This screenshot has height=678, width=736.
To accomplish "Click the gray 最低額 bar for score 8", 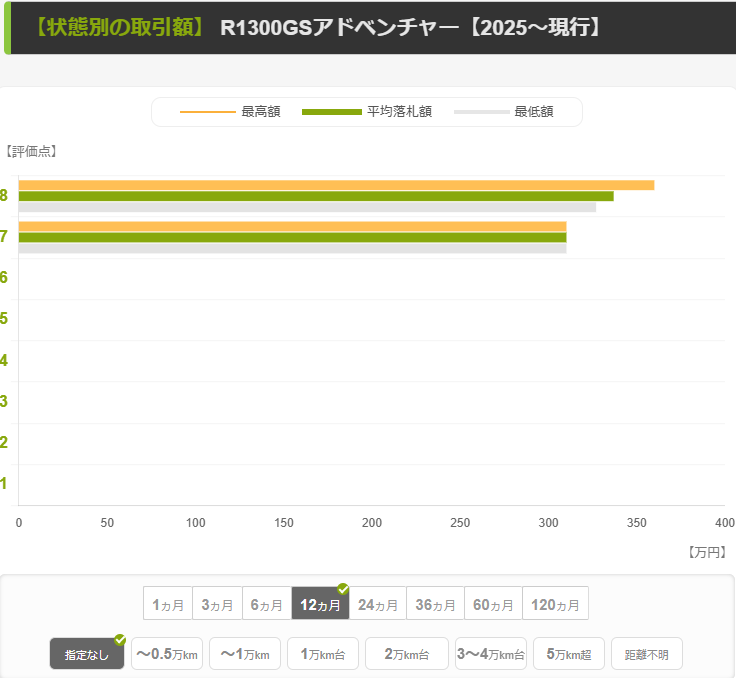I will click(x=307, y=207).
